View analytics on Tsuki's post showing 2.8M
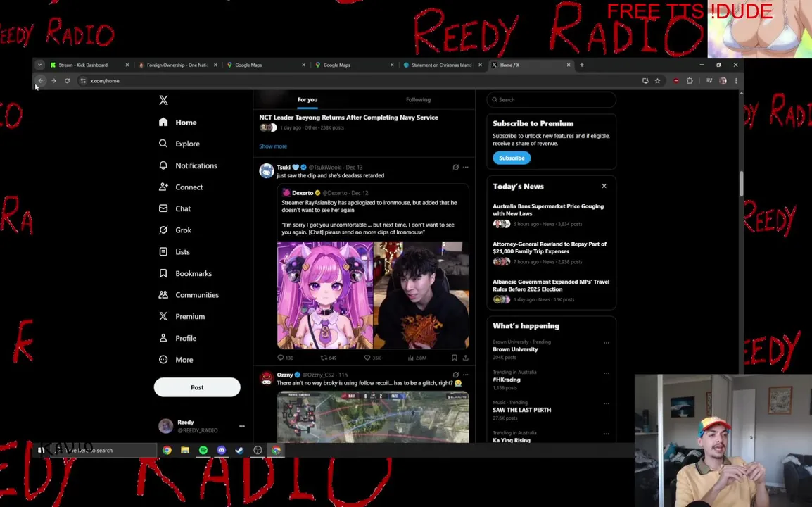Viewport: 812px width, 507px height. tap(411, 358)
